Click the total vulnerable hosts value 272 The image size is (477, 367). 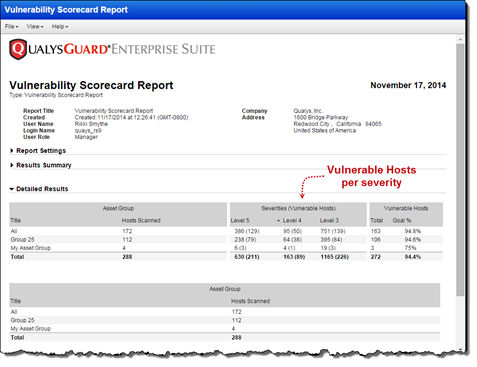click(x=376, y=257)
